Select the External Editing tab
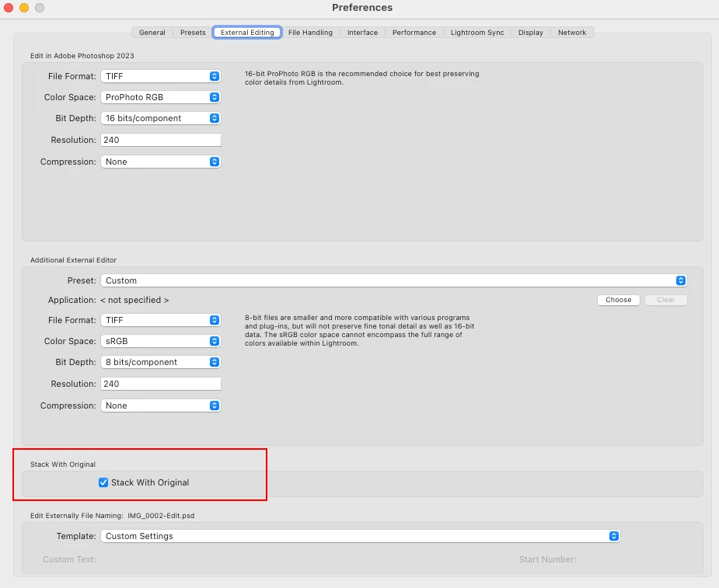 pyautogui.click(x=247, y=33)
